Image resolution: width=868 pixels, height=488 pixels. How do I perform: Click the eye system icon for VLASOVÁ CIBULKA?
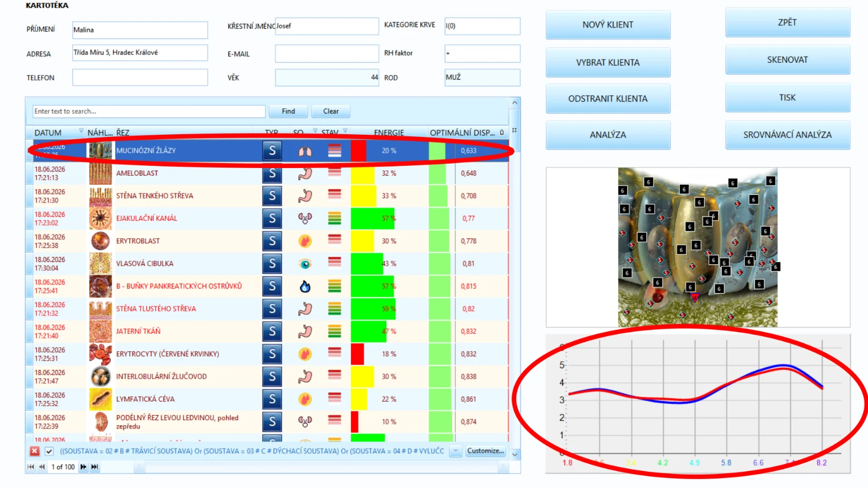305,264
